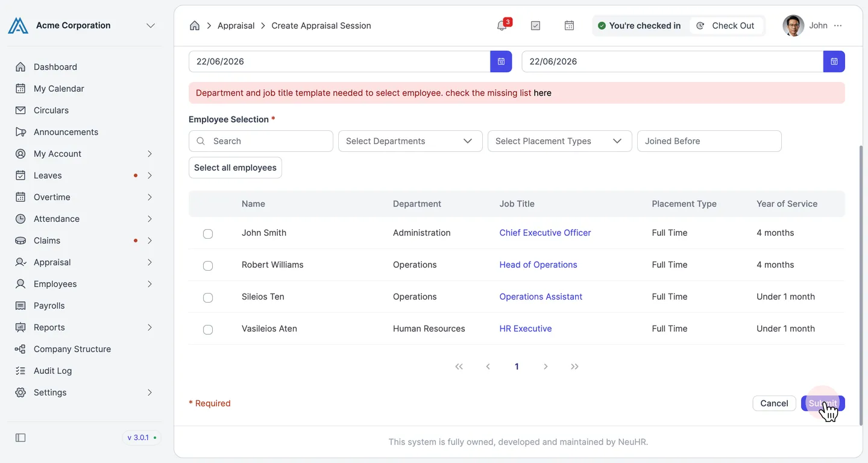Select Robert Williams checkbox
The height and width of the screenshot is (463, 868).
(x=208, y=265)
